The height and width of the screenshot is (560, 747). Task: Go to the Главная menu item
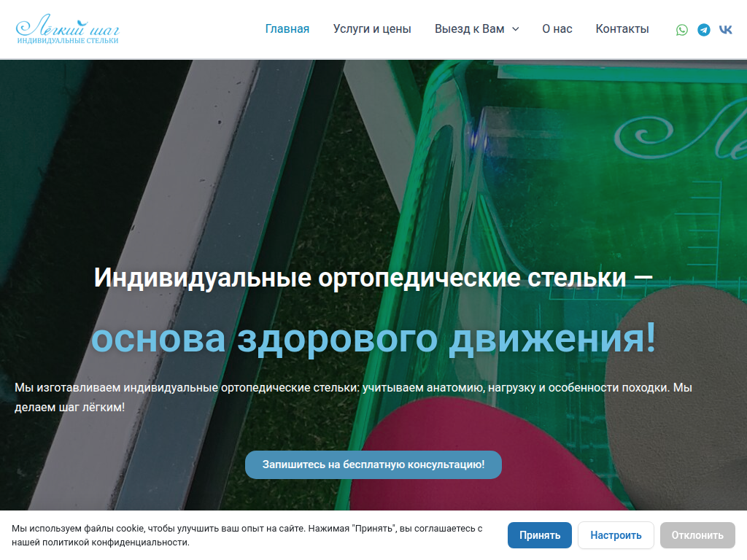pos(287,29)
